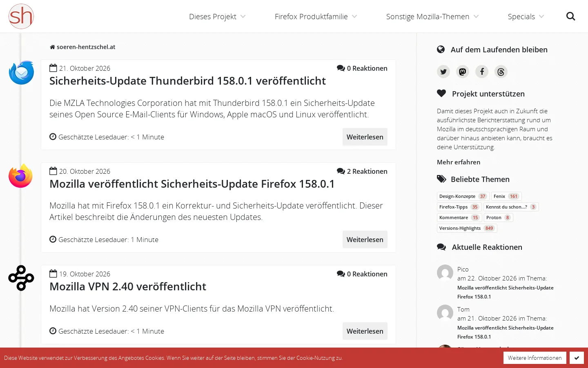Open Tom's comment thread link
The width and height of the screenshot is (588, 368).
506,332
